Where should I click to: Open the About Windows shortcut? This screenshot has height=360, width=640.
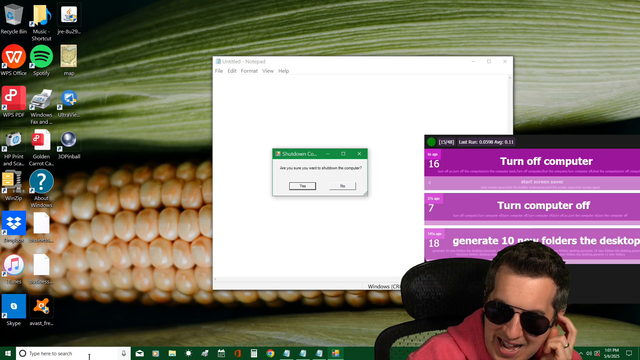(41, 189)
